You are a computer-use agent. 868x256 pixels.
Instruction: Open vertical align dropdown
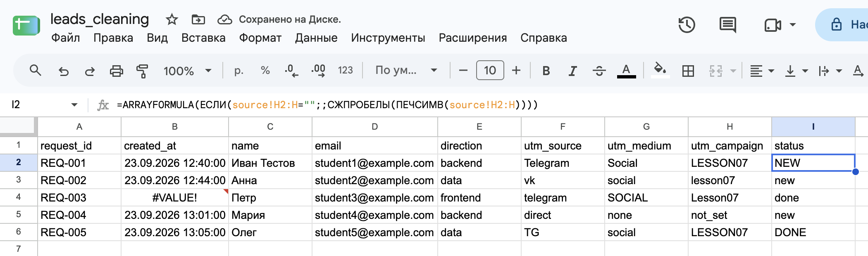pos(796,71)
